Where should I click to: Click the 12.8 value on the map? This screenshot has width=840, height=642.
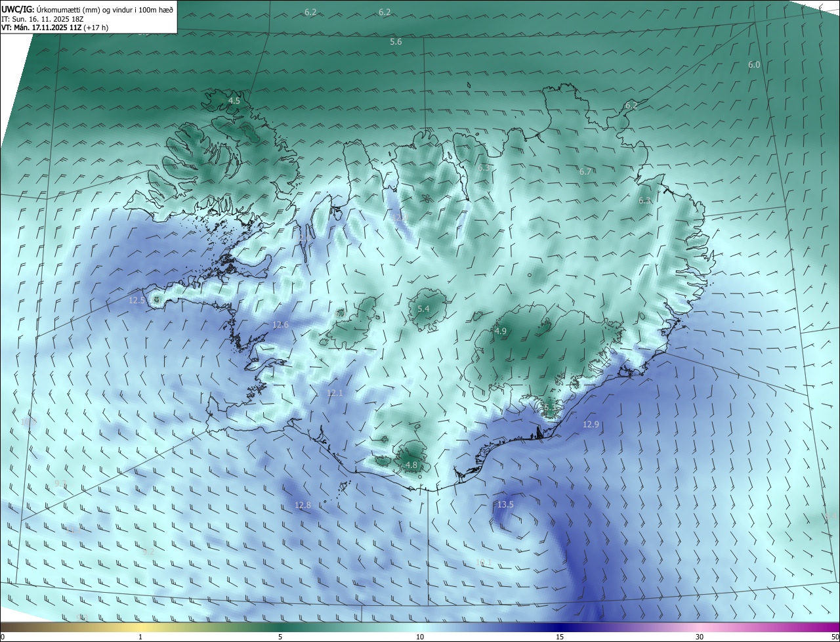point(303,505)
